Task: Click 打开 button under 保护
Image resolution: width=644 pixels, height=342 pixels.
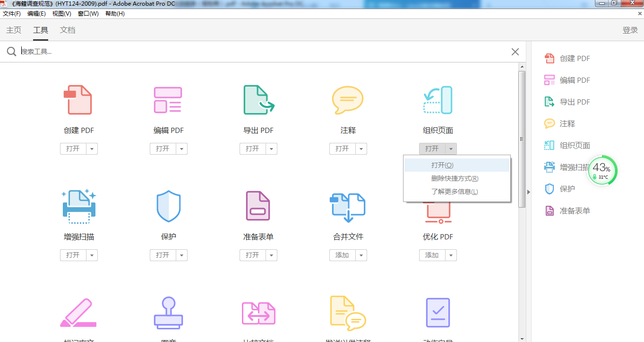Action: (x=163, y=255)
